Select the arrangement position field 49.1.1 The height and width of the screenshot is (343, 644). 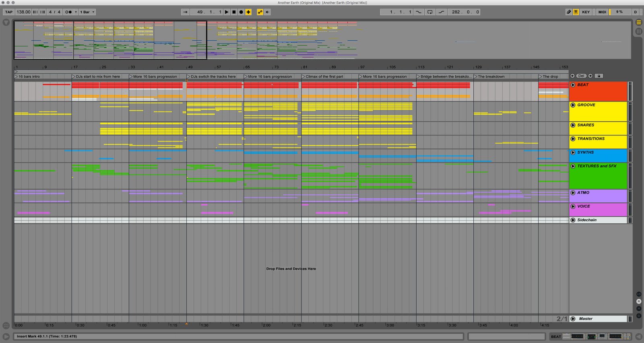(x=206, y=12)
